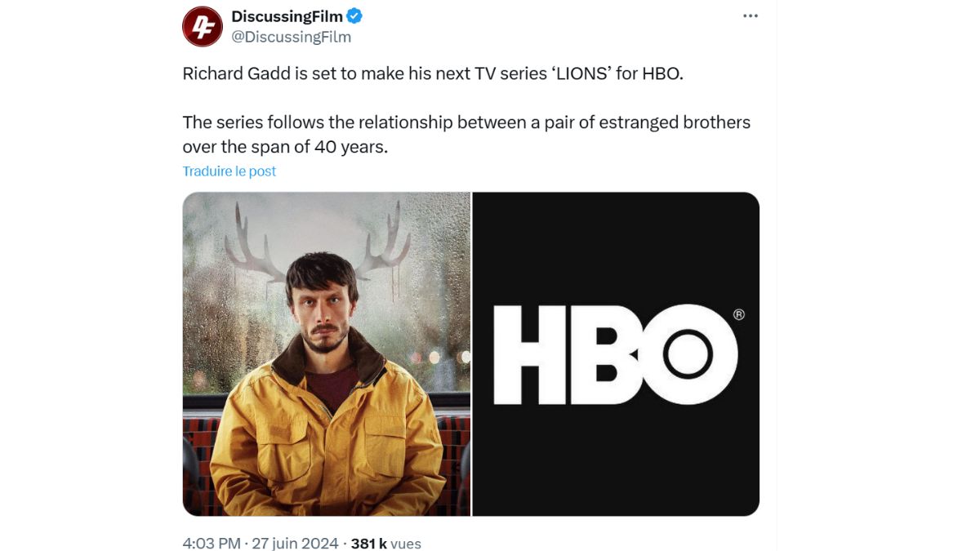Screen dimensions: 980x551
Task: Click the DiscussingFilm display name
Action: point(287,16)
